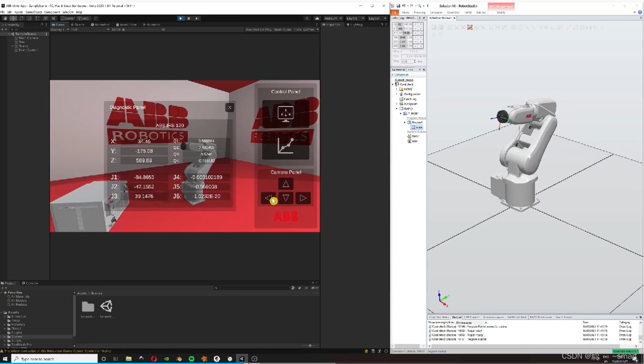
Task: Switch to the Animation tab
Action: [x=100, y=25]
